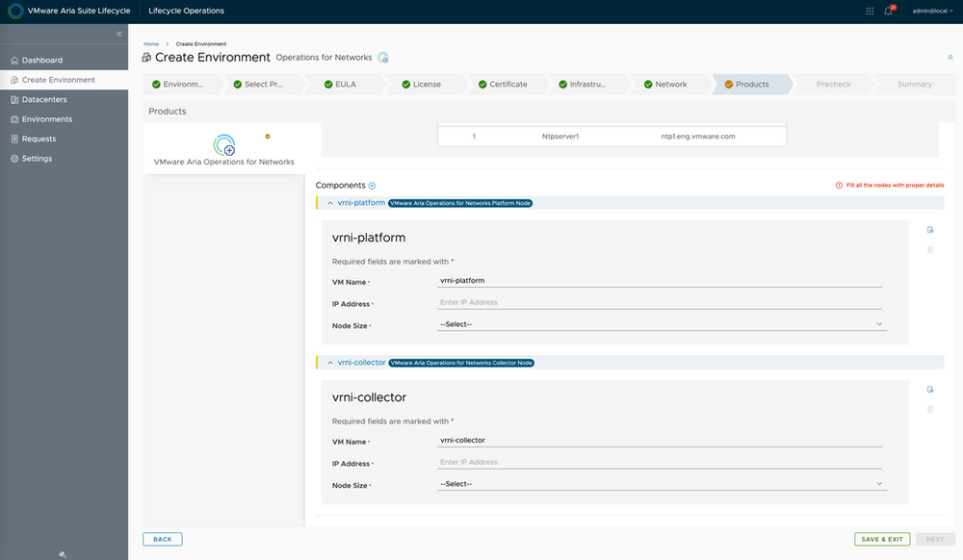This screenshot has width=963, height=560.
Task: Click the Save & Exit button
Action: [881, 539]
